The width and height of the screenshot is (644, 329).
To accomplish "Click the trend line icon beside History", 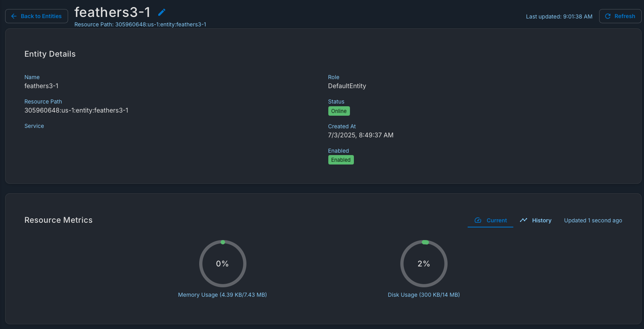I will click(524, 220).
